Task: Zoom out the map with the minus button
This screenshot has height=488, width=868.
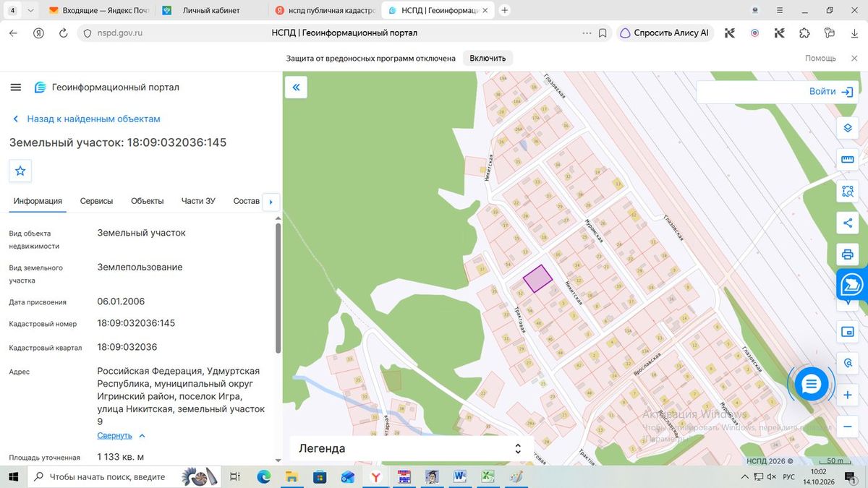Action: pyautogui.click(x=848, y=427)
